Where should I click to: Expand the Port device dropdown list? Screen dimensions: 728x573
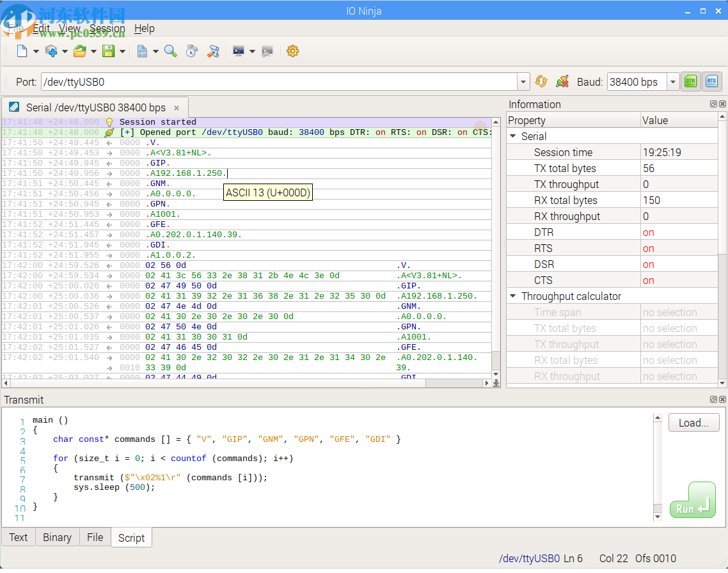click(x=524, y=82)
